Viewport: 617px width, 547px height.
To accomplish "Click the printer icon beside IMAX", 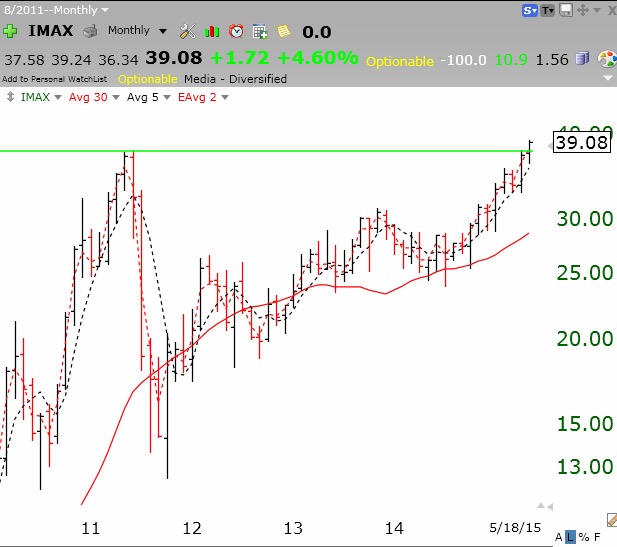I will click(x=90, y=32).
